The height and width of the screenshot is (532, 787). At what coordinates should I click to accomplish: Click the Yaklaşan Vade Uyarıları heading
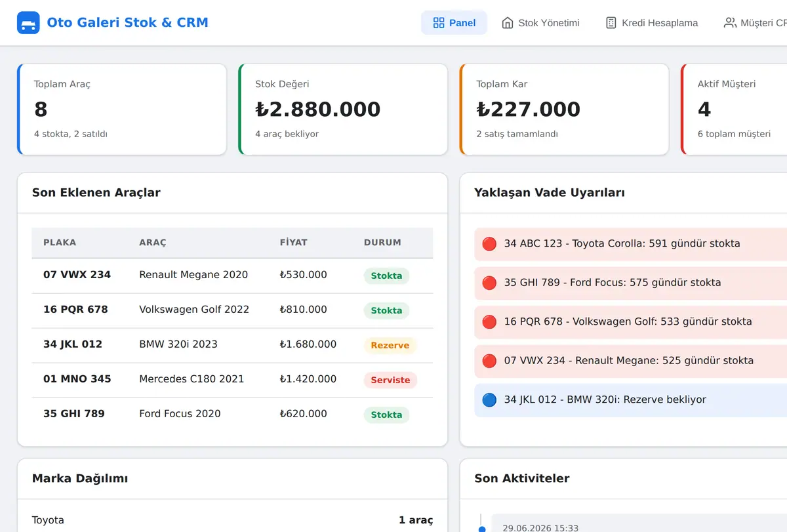[550, 193]
